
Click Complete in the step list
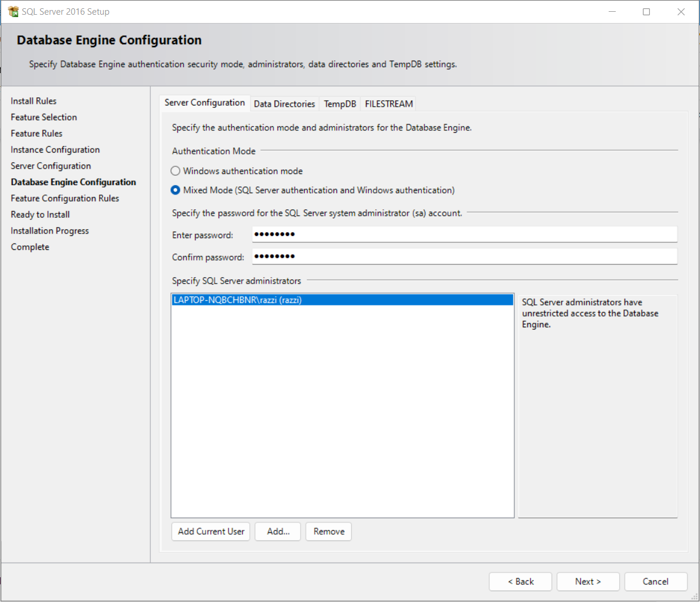[30, 247]
